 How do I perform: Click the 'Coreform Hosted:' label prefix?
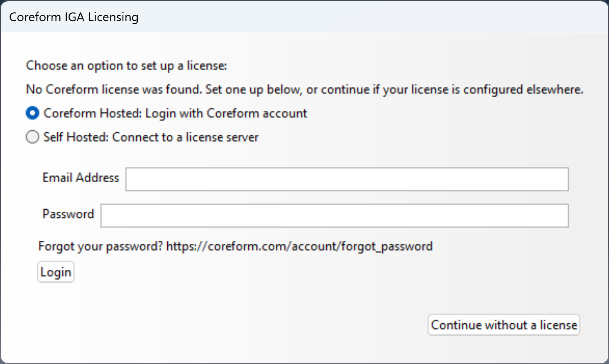pos(93,113)
